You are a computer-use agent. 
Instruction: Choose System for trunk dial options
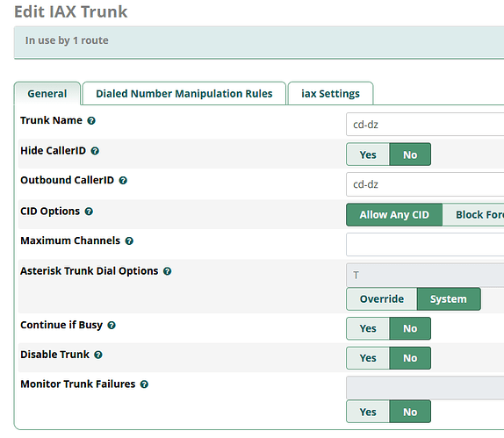click(x=449, y=298)
